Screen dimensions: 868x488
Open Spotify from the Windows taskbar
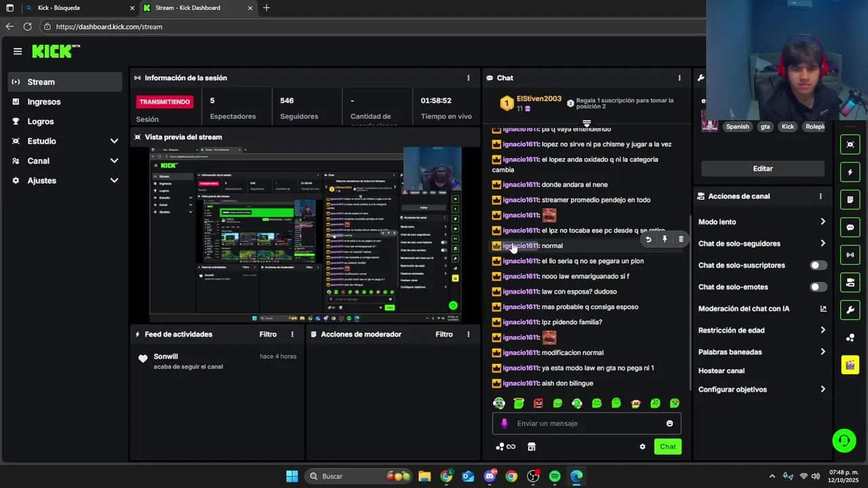555,476
